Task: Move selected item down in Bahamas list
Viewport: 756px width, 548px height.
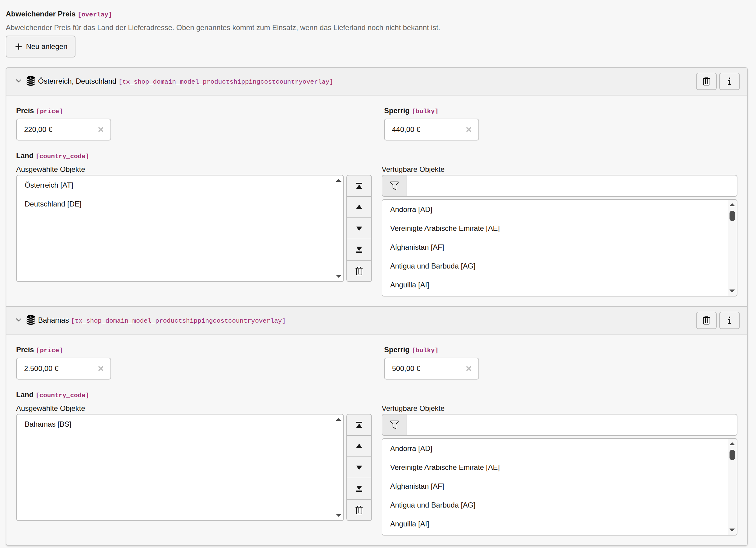Action: (359, 467)
